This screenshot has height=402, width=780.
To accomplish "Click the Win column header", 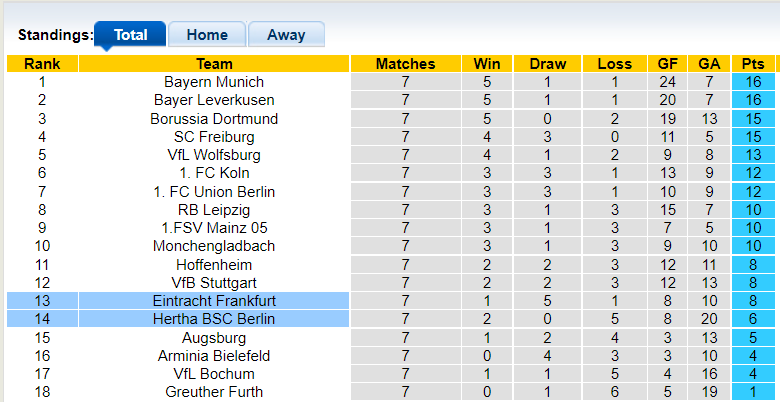I will pos(487,64).
